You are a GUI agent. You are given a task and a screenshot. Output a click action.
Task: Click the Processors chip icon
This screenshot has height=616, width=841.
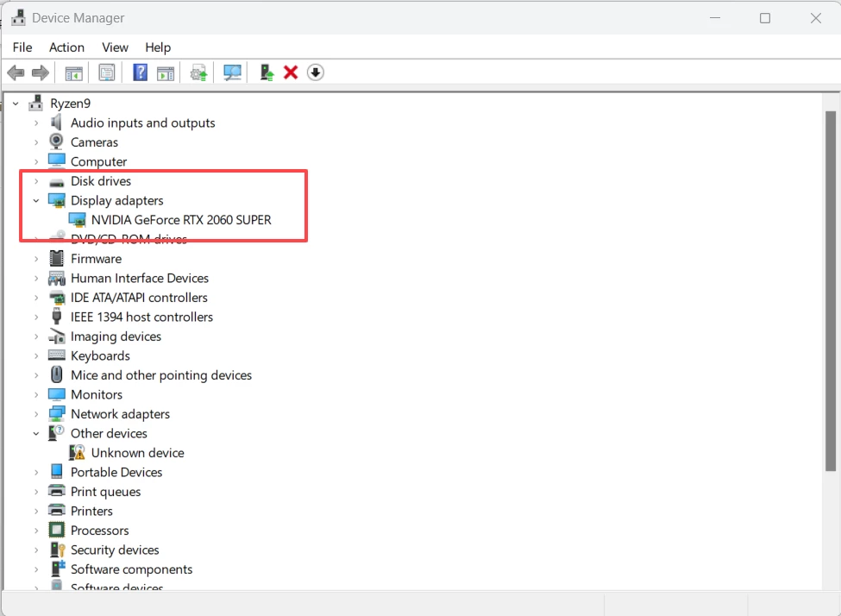tap(56, 530)
